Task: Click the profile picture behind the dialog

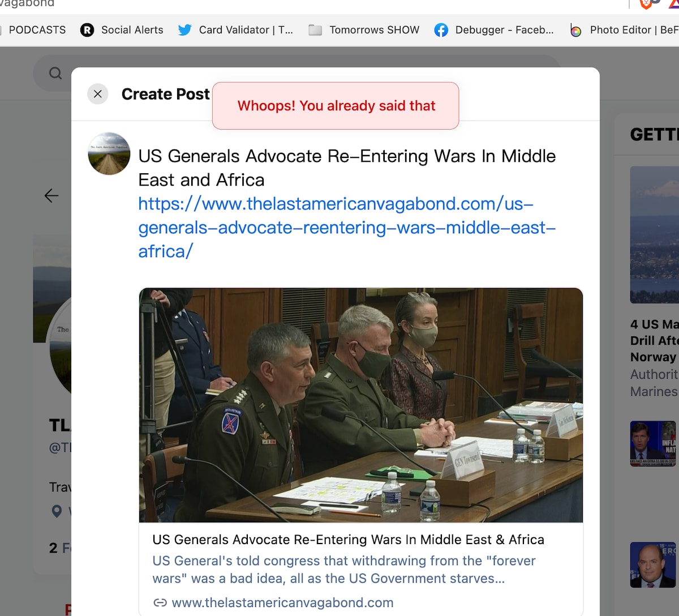Action: pos(61,345)
